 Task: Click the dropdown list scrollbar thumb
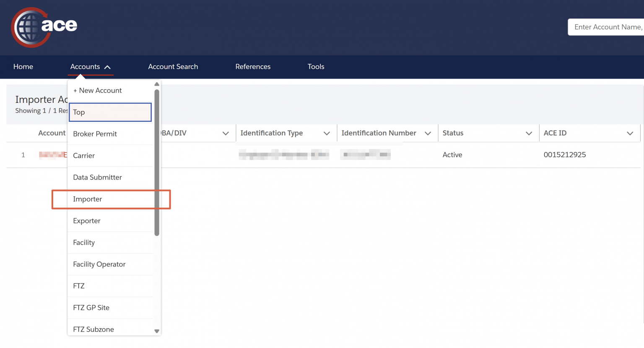(x=157, y=162)
